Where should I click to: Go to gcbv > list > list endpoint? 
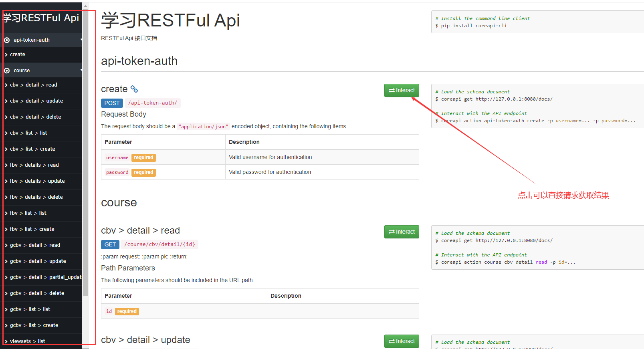[x=30, y=309]
